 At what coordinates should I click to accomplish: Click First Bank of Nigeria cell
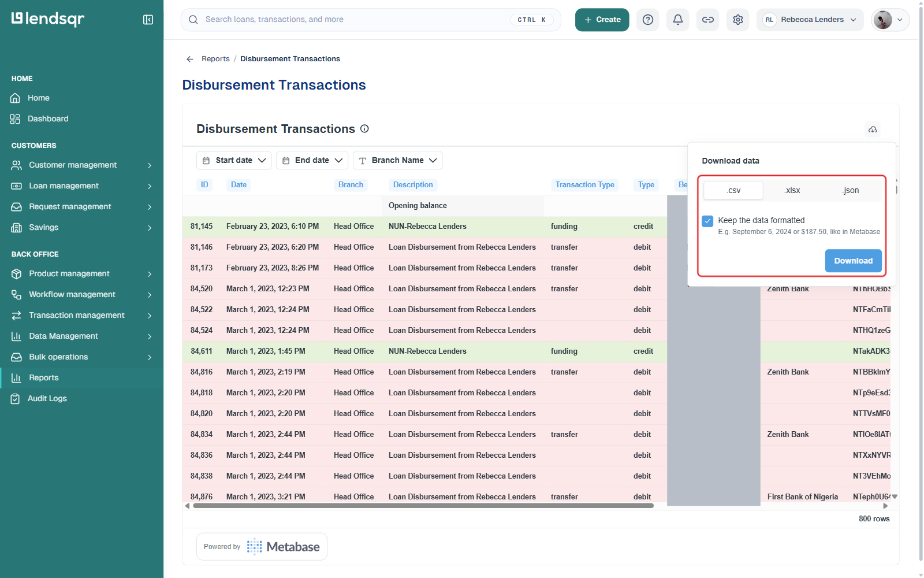(x=802, y=497)
